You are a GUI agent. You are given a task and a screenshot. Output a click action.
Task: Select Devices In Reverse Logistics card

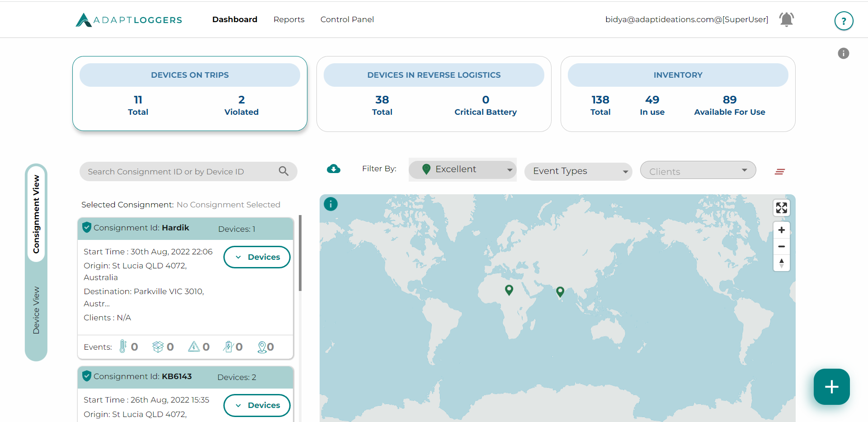434,94
